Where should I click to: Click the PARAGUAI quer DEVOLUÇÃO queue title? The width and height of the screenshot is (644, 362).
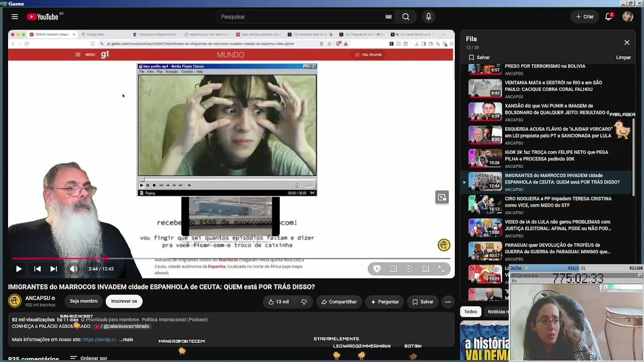(557, 248)
